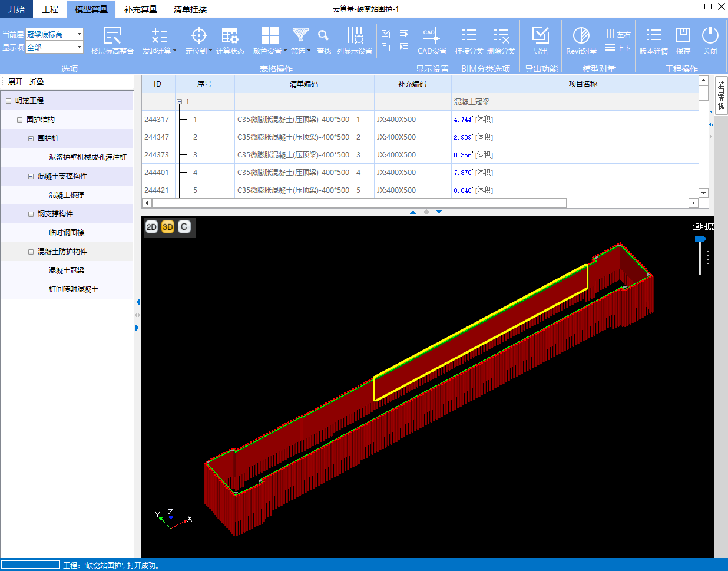Open CAD设置 icon

click(432, 36)
